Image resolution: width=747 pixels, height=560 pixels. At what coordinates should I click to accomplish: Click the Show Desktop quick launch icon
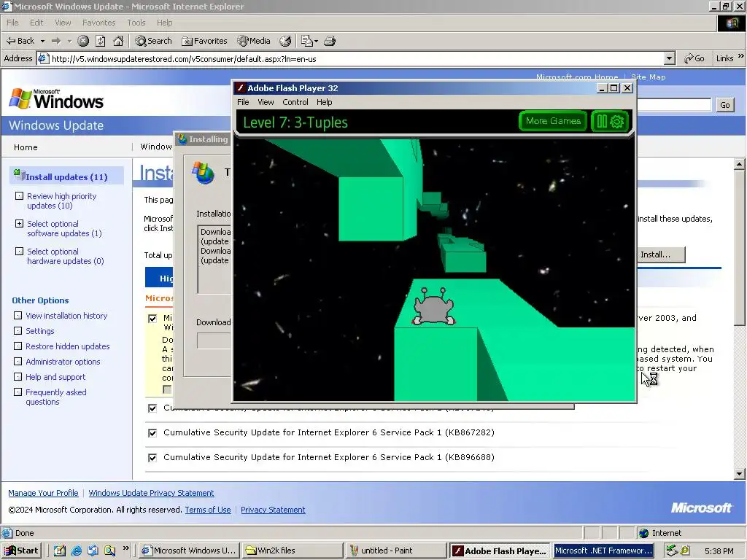(60, 551)
